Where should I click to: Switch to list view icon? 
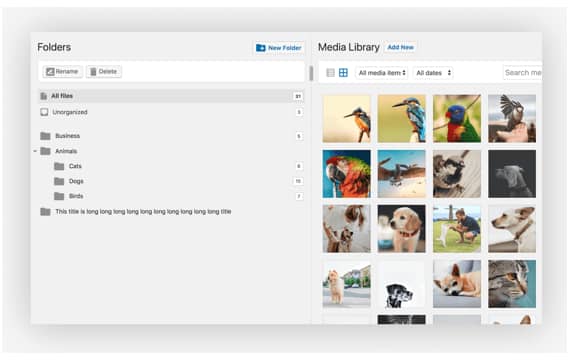[x=330, y=73]
